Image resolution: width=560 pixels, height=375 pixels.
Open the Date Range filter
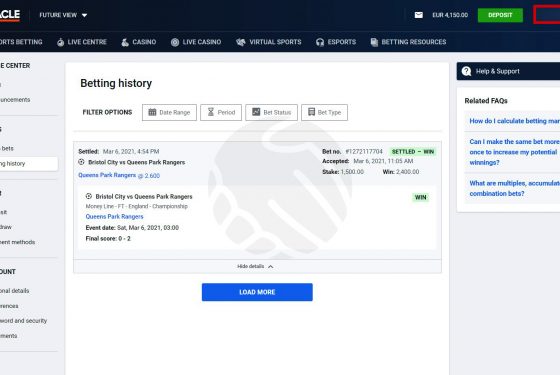tap(169, 112)
